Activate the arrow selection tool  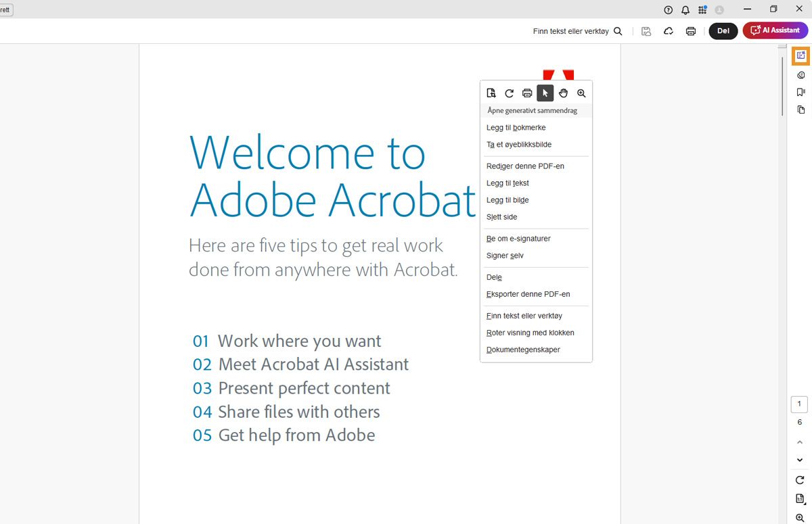[x=545, y=93]
